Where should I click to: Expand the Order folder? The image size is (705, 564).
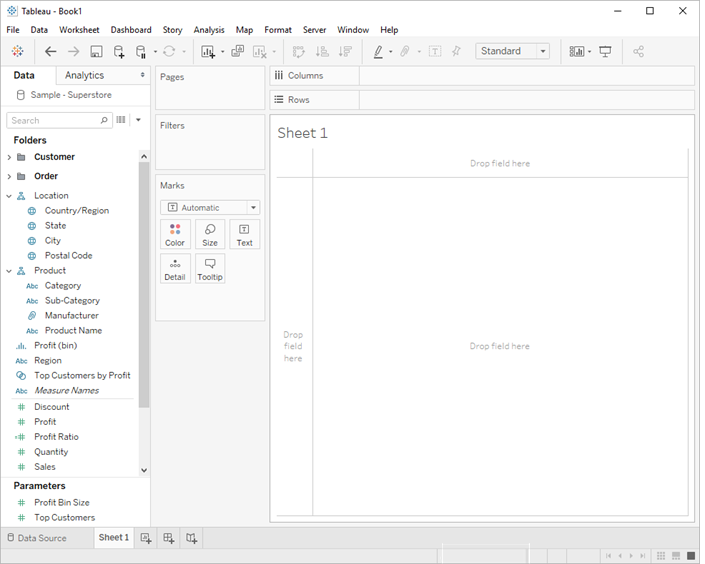tap(9, 176)
